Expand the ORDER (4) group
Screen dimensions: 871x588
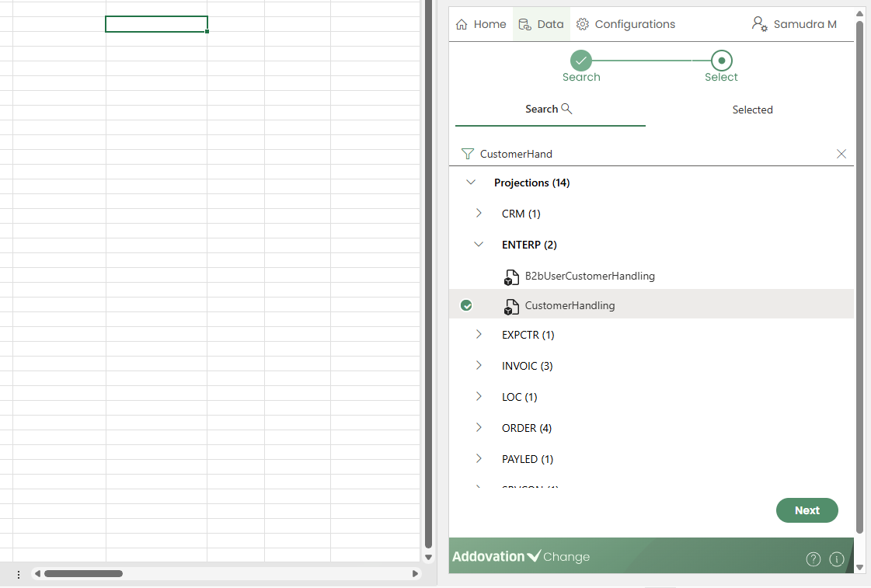pyautogui.click(x=479, y=428)
